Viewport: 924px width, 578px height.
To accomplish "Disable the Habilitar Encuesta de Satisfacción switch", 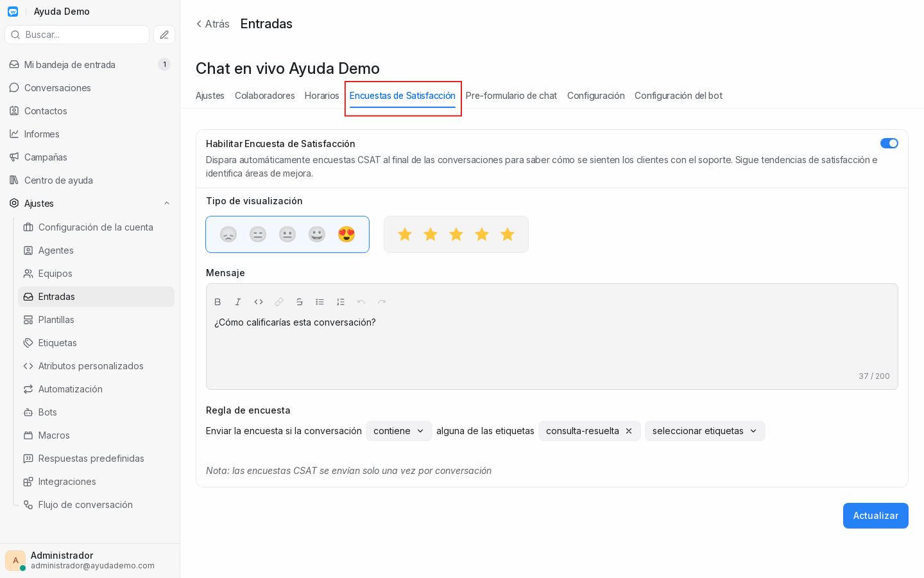I will pyautogui.click(x=889, y=143).
